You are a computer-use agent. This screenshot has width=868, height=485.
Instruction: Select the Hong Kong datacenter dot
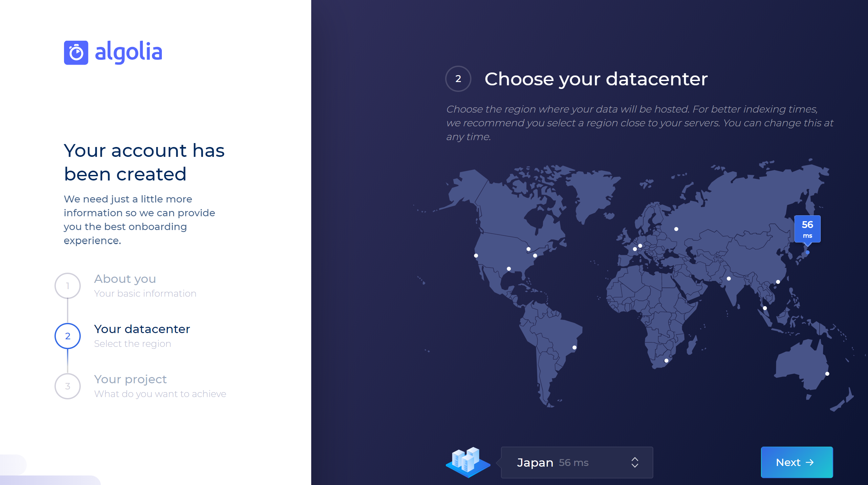(x=778, y=282)
